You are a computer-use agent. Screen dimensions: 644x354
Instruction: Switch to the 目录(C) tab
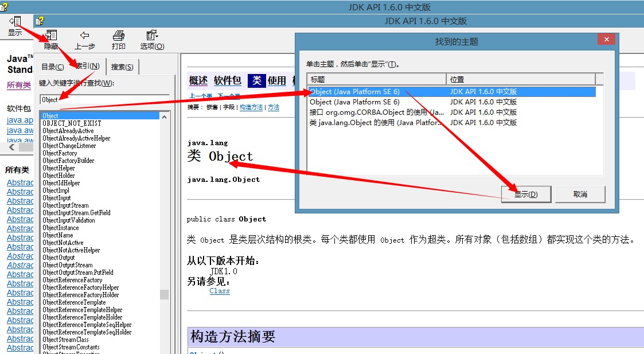click(x=53, y=67)
